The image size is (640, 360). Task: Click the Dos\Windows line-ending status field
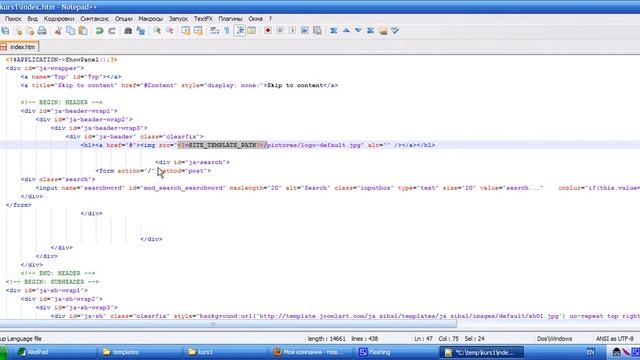click(x=554, y=339)
